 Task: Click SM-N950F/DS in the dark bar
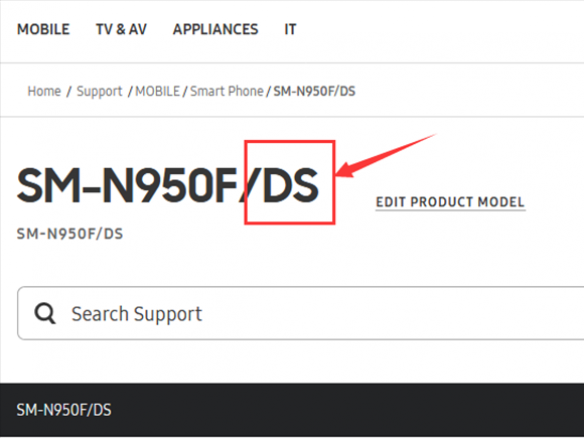click(64, 410)
